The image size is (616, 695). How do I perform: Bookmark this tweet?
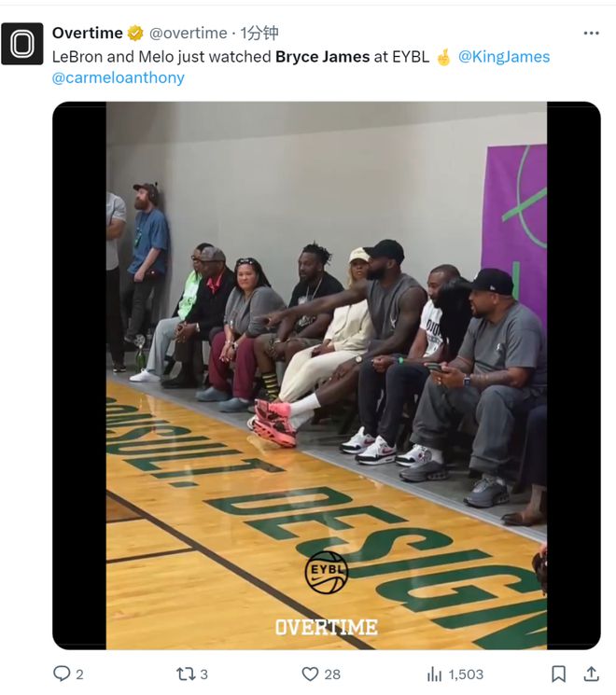[558, 674]
